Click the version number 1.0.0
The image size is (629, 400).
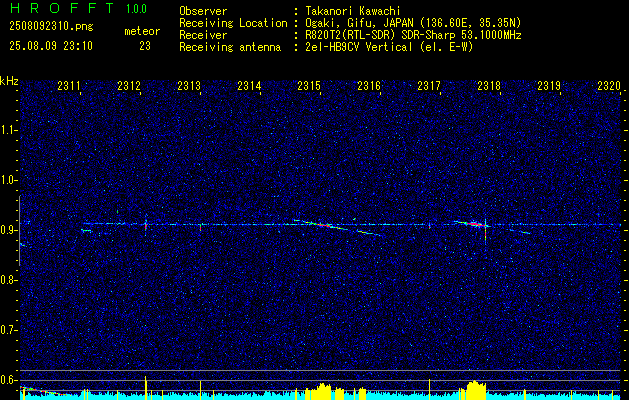[x=136, y=9]
